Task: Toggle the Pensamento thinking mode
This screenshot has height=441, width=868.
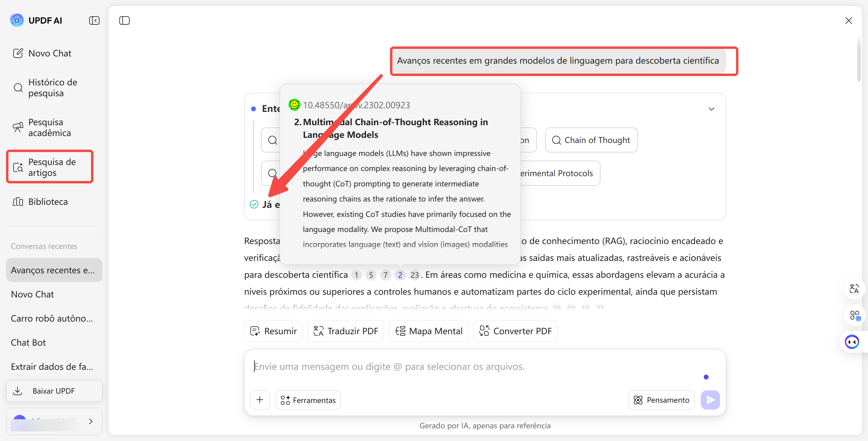Action: pyautogui.click(x=662, y=400)
